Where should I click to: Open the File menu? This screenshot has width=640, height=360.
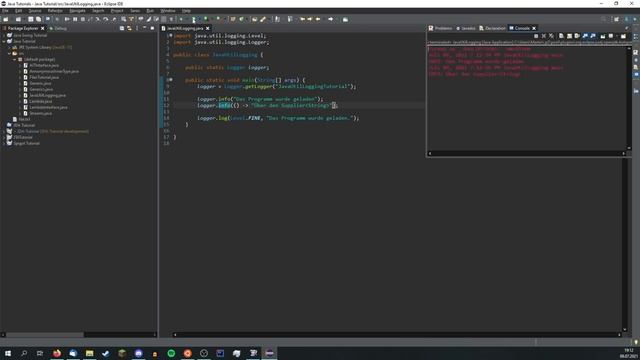pyautogui.click(x=5, y=11)
